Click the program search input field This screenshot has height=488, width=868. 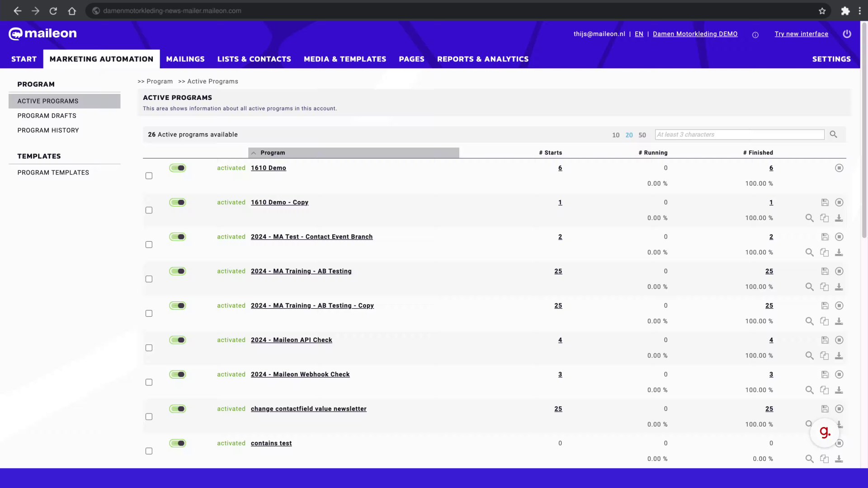point(740,135)
